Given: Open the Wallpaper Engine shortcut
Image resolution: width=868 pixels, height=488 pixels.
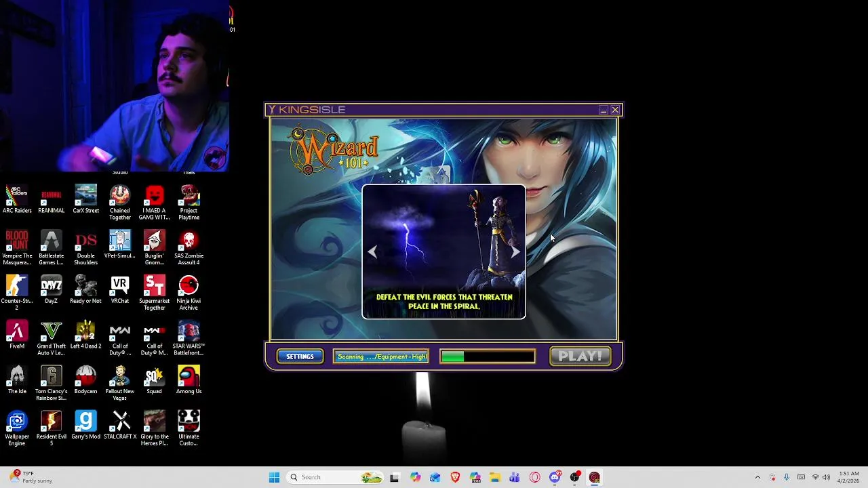Looking at the screenshot, I should tap(17, 429).
